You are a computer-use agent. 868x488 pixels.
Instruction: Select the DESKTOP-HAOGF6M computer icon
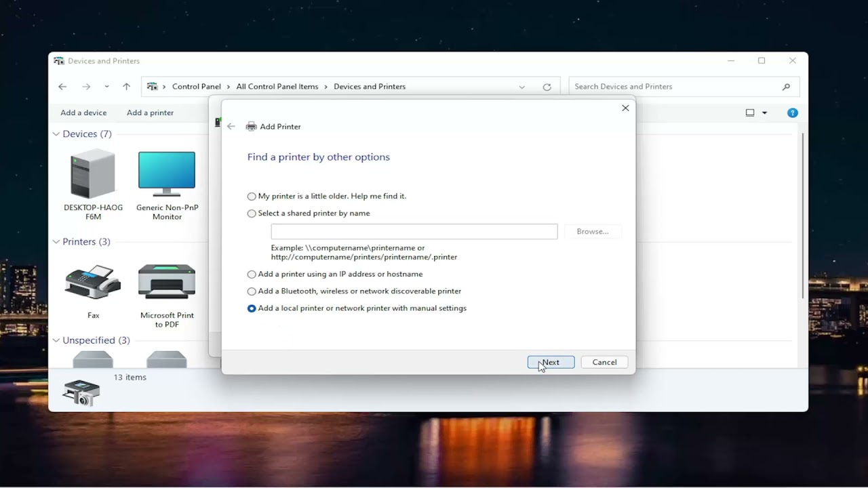(93, 175)
